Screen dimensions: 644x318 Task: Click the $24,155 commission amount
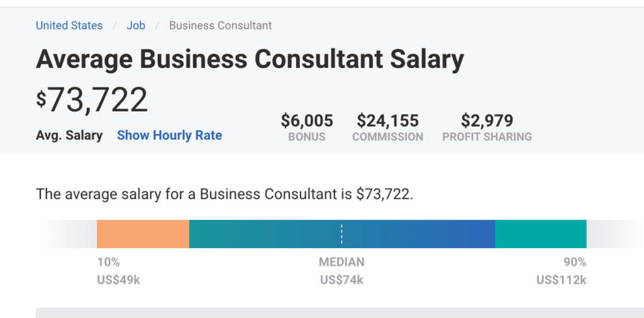pyautogui.click(x=387, y=120)
